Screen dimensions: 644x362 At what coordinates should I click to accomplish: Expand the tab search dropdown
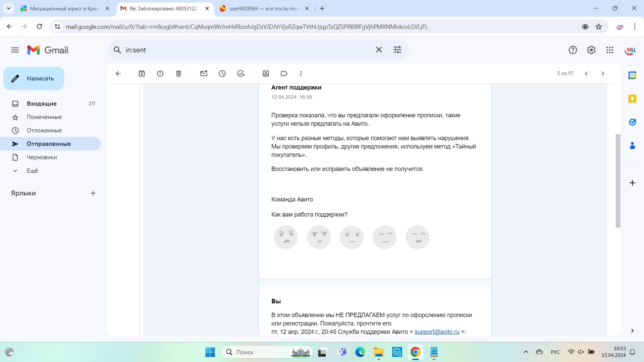point(8,9)
